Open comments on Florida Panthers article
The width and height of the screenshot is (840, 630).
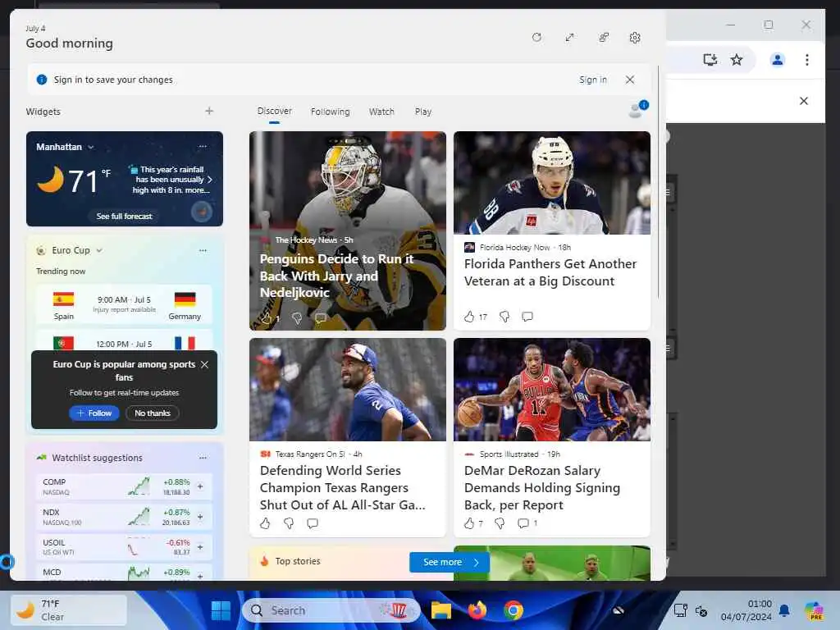click(527, 317)
